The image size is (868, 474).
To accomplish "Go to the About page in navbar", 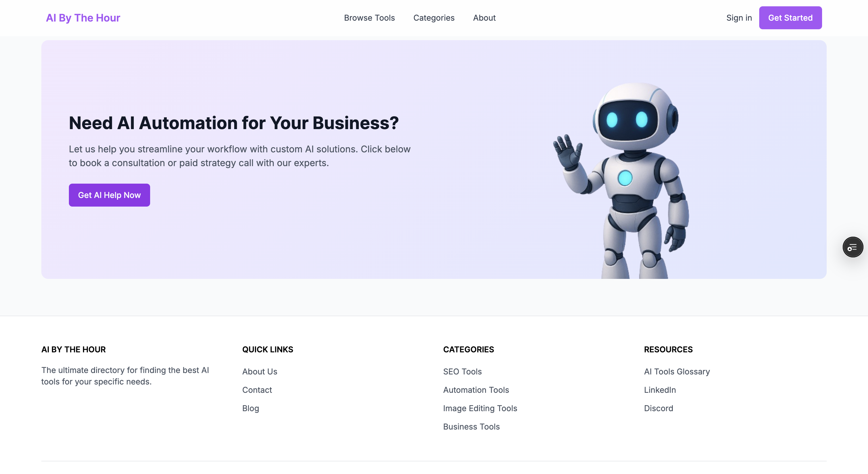I will click(484, 18).
